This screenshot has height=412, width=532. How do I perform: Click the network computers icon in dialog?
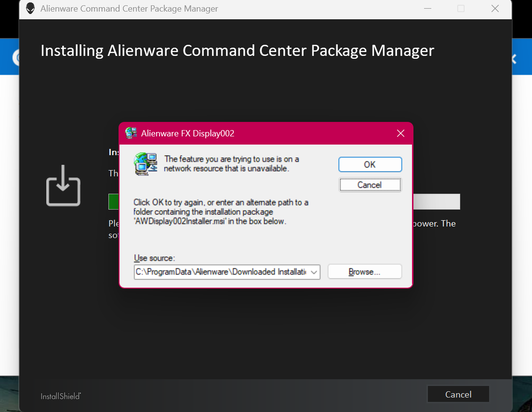tap(146, 164)
